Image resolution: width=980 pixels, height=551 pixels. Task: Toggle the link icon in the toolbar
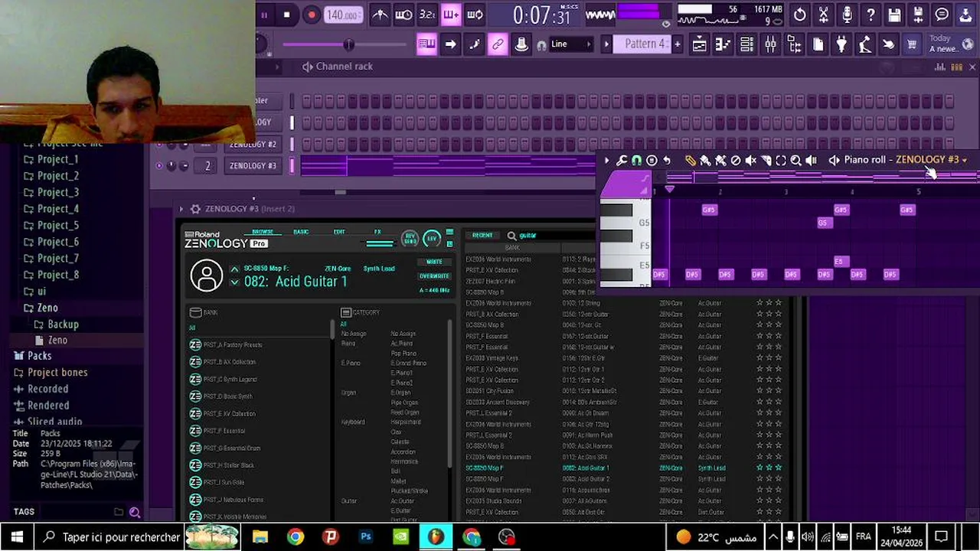[498, 44]
